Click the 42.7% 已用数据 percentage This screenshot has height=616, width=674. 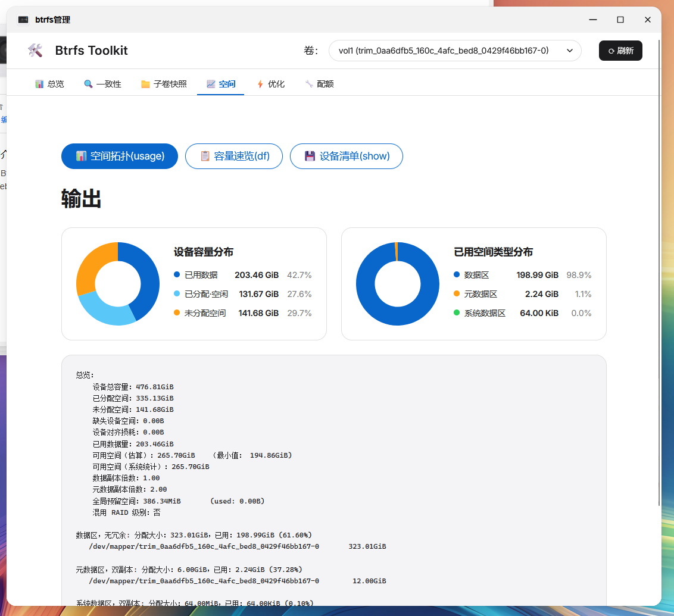[x=299, y=275]
